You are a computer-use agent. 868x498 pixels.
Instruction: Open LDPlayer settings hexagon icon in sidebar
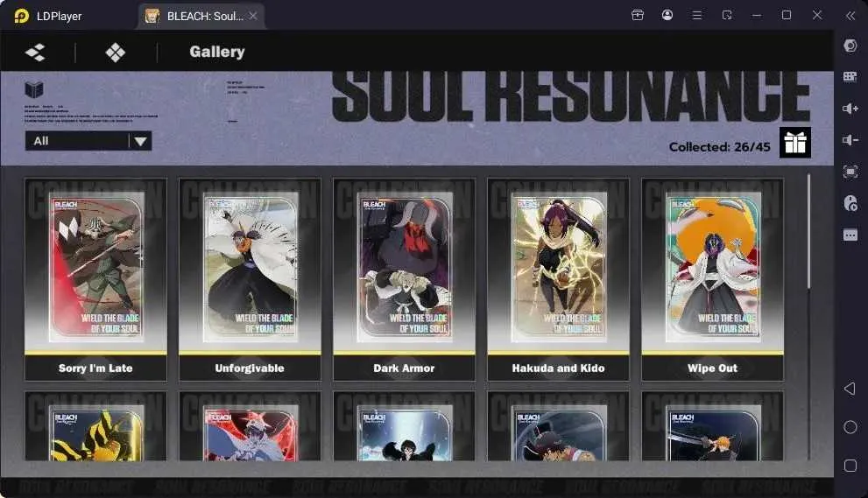850,46
